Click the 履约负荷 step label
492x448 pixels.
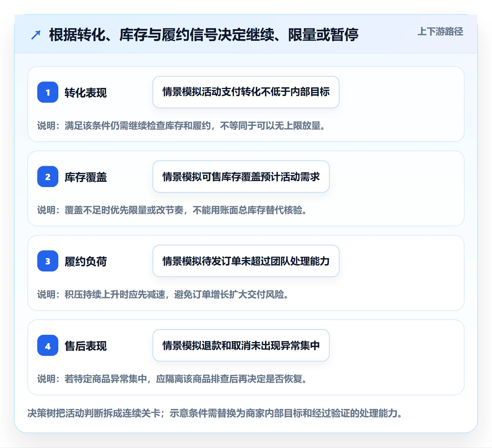pos(86,262)
